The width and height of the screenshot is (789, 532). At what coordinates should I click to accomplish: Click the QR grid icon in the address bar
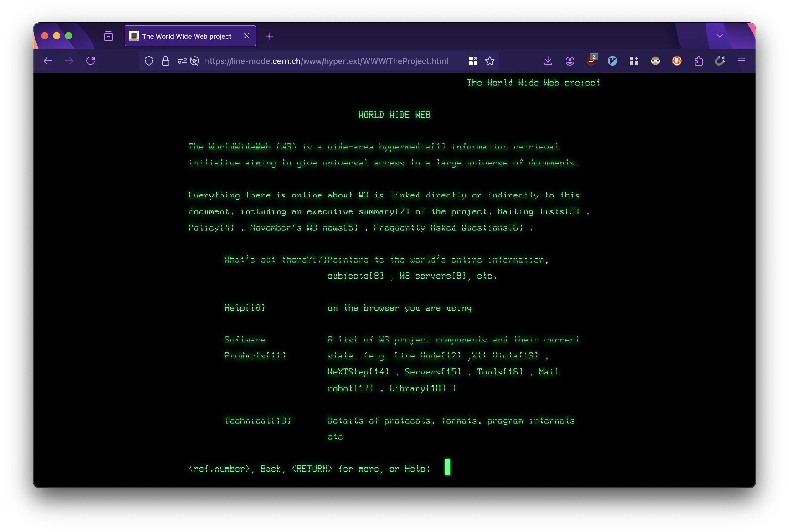point(473,61)
